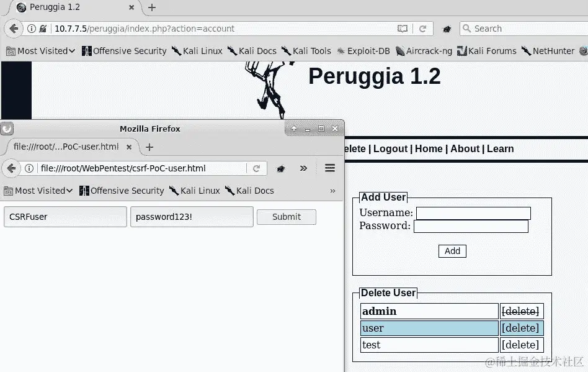Toggle reader view in Peruggia address bar

pos(403,29)
